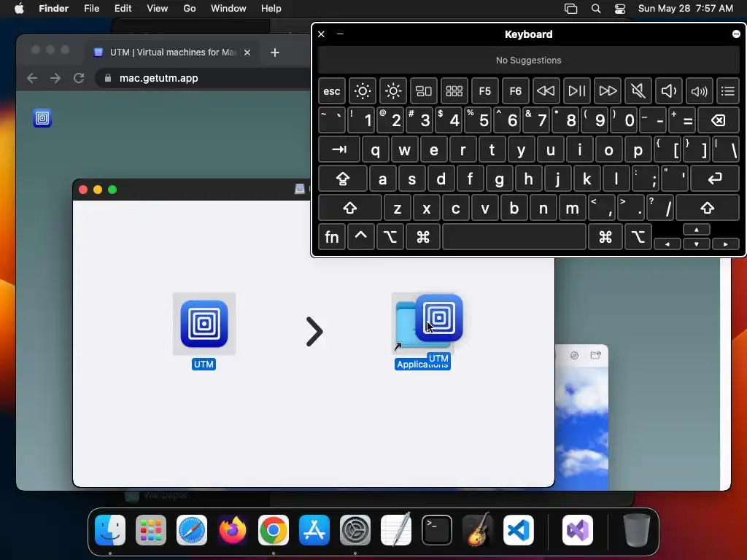Tap the F5 key
The width and height of the screenshot is (747, 560).
(484, 91)
